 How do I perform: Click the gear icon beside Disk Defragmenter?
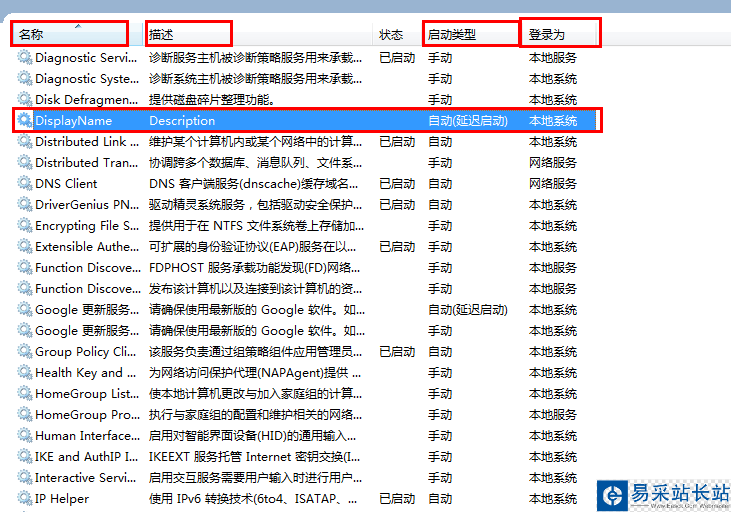(25, 99)
